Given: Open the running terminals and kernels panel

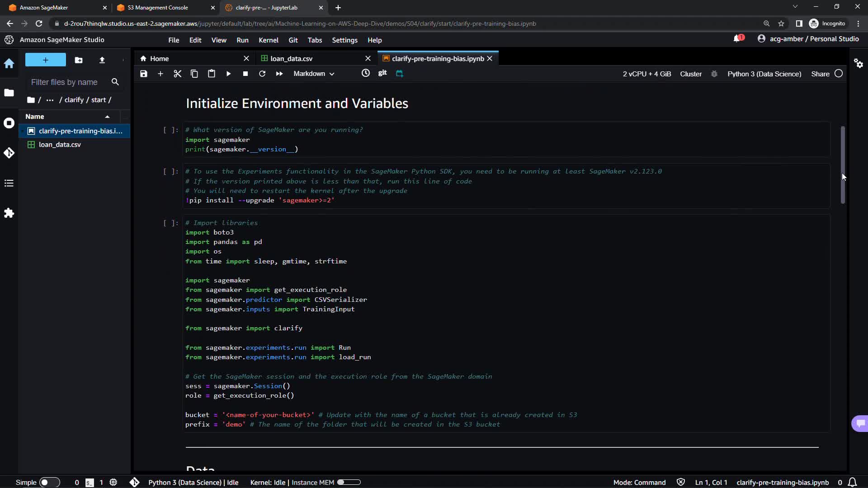Looking at the screenshot, I should pyautogui.click(x=9, y=123).
